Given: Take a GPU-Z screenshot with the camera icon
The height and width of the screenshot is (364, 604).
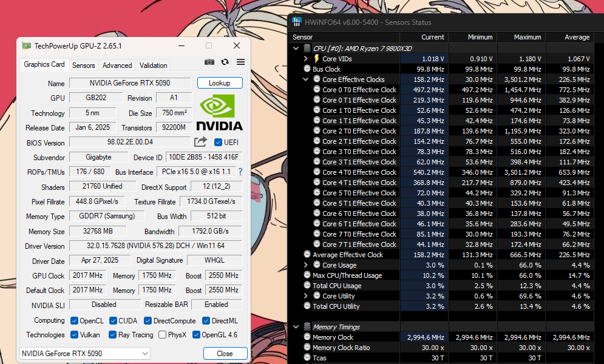Looking at the screenshot, I should pos(209,62).
